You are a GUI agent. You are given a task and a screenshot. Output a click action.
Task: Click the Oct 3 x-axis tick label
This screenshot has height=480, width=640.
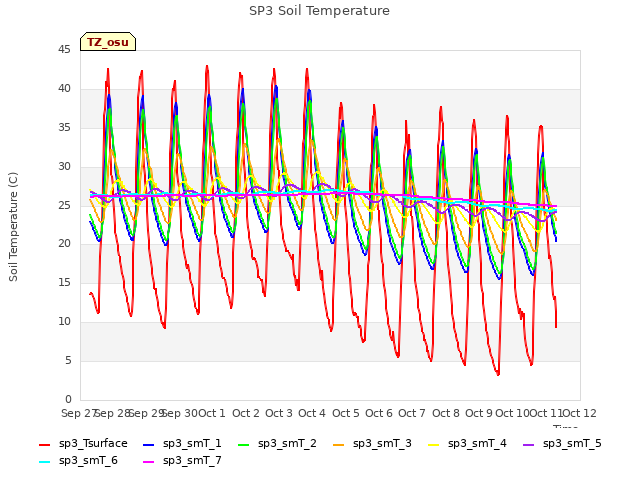tap(279, 413)
